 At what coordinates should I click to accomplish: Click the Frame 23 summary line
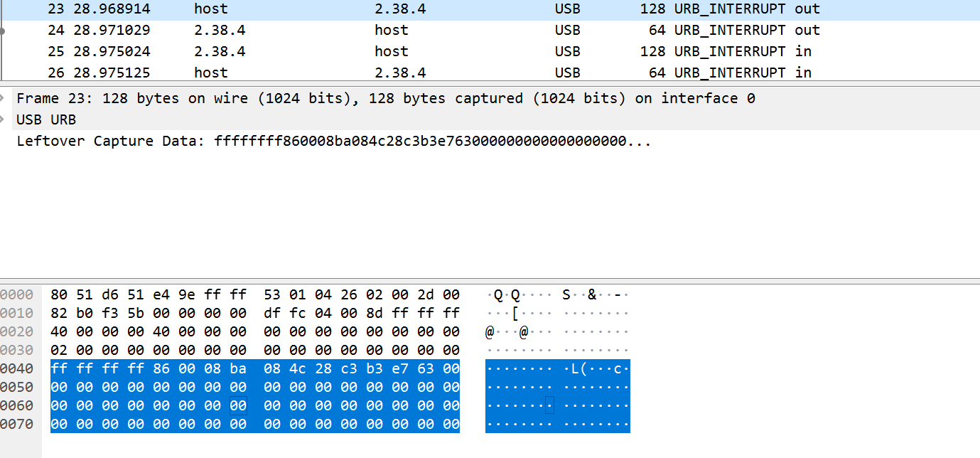[386, 98]
